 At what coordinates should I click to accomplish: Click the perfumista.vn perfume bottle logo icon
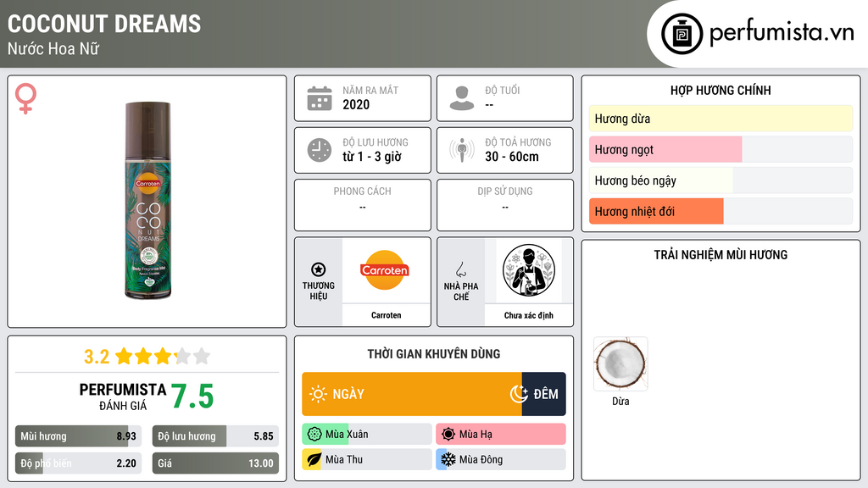point(682,34)
